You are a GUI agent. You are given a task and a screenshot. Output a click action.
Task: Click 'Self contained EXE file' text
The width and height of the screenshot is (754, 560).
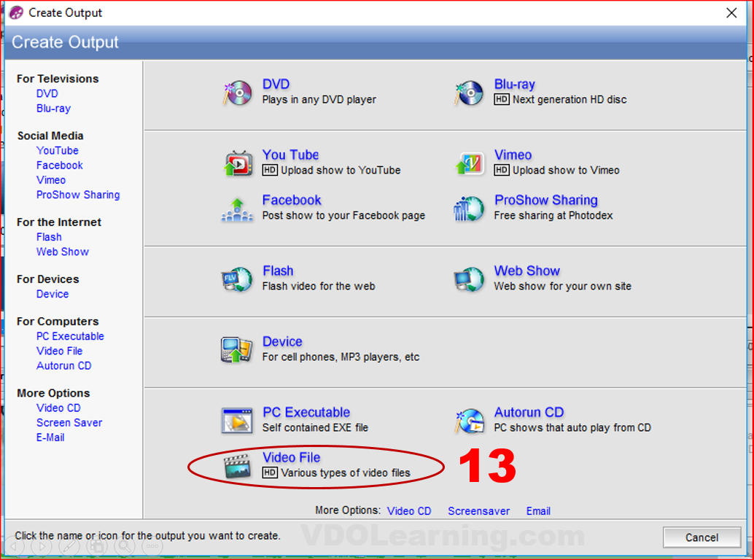point(316,427)
